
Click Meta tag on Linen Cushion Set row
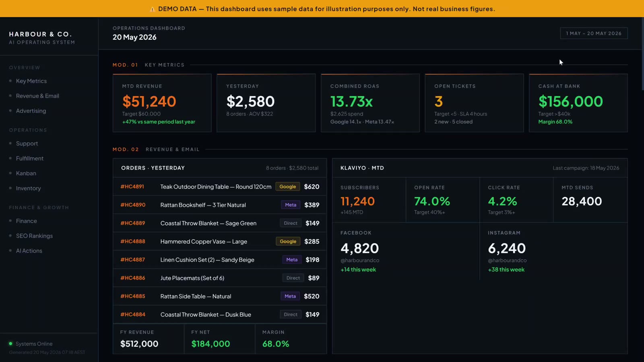(292, 260)
